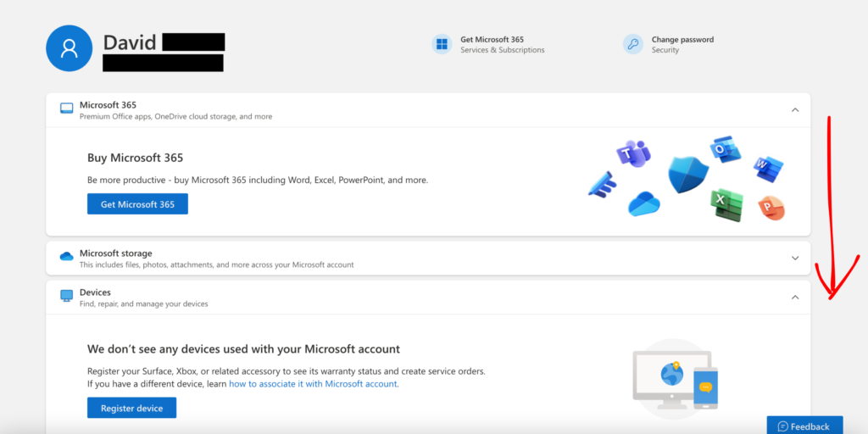Click the Devices monitor icon
868x434 pixels.
click(66, 296)
